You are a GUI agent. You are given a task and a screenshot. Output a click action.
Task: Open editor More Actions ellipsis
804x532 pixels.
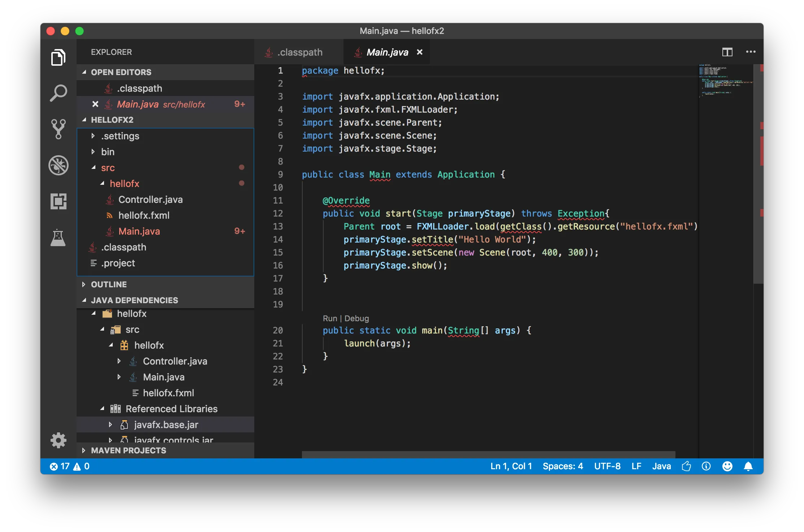pyautogui.click(x=751, y=52)
